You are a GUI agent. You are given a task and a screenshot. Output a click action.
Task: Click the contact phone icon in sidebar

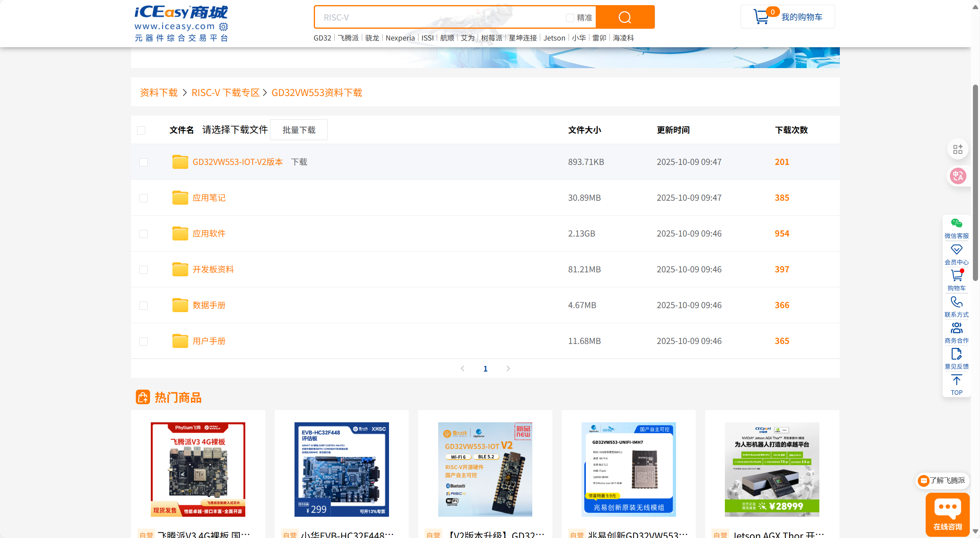(956, 302)
